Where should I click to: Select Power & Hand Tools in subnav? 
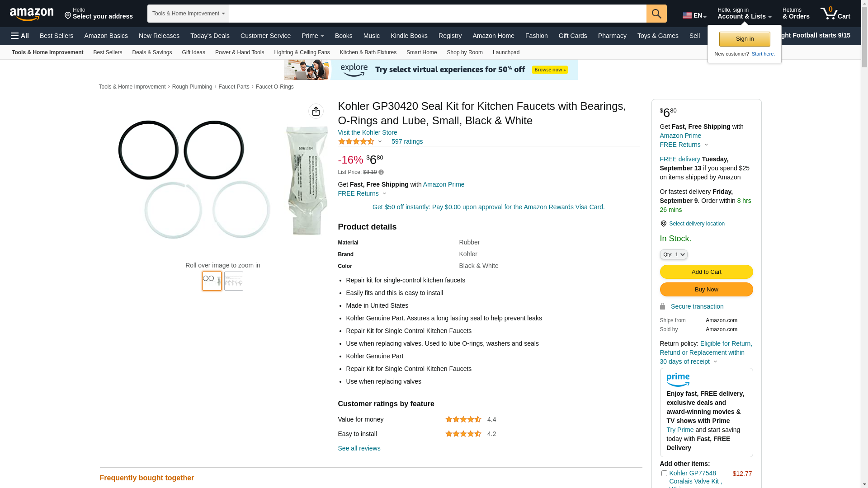click(240, 52)
